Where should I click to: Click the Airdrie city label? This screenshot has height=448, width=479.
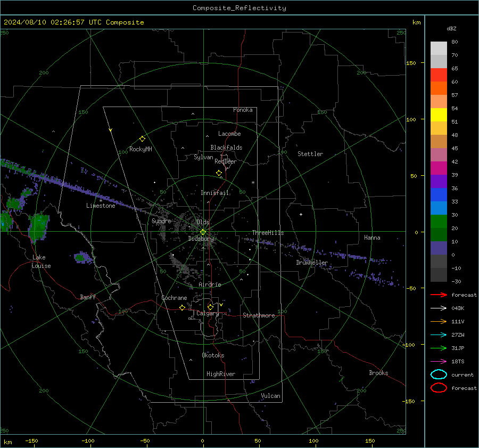click(210, 284)
